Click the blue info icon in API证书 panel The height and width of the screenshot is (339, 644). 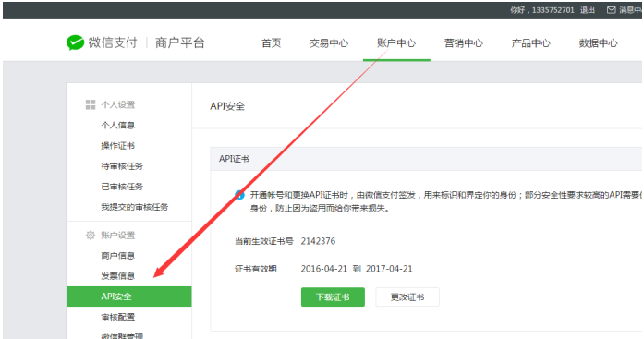click(239, 195)
